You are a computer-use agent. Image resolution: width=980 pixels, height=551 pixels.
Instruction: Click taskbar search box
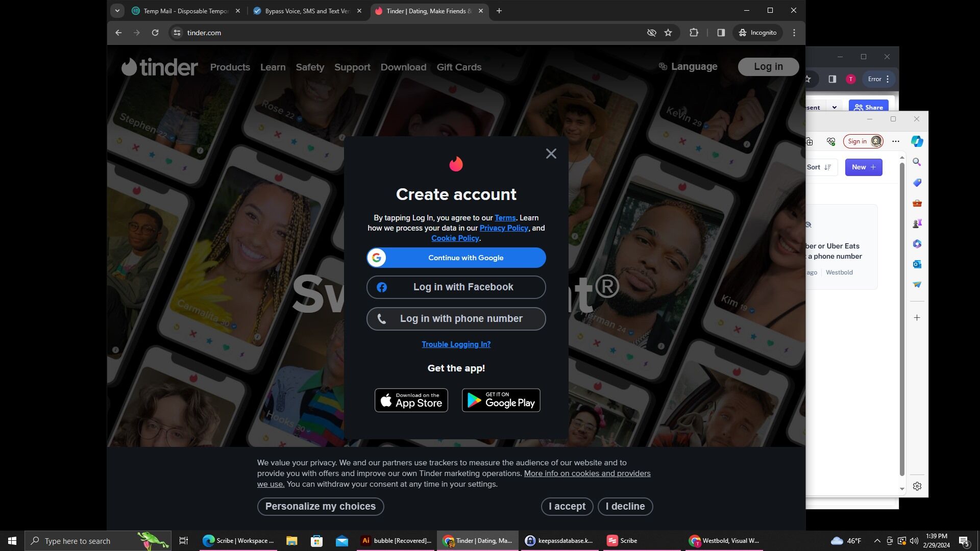coord(98,541)
